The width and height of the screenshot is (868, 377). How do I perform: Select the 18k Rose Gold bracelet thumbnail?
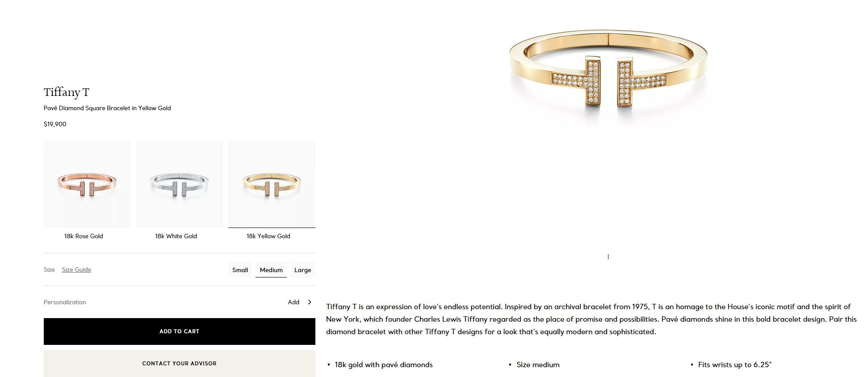[87, 184]
